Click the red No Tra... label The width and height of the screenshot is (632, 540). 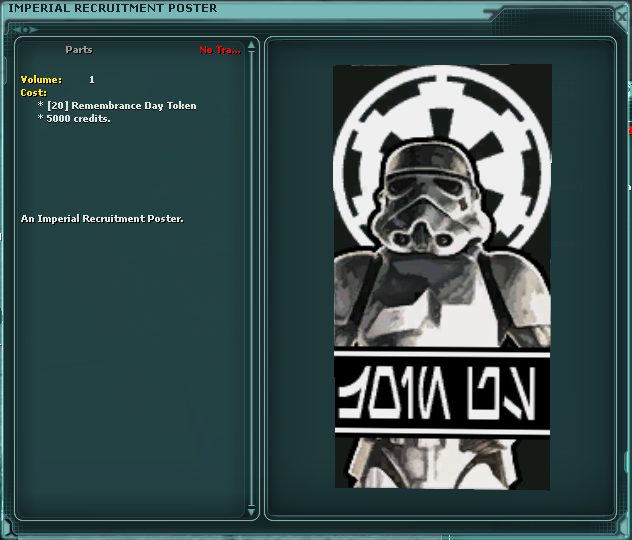tap(219, 50)
